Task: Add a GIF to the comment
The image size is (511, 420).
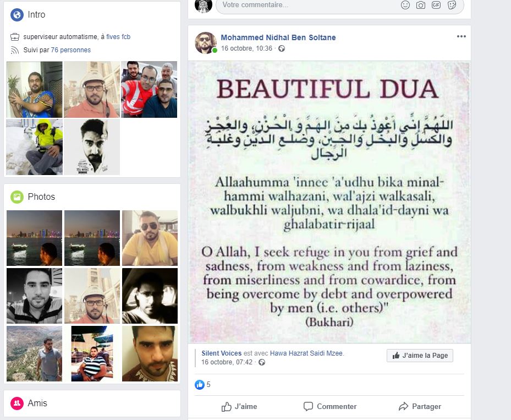Action: 436,5
